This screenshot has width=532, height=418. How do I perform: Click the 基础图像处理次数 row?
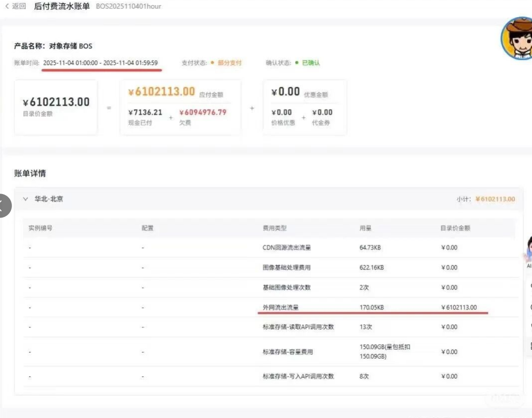tap(271, 287)
